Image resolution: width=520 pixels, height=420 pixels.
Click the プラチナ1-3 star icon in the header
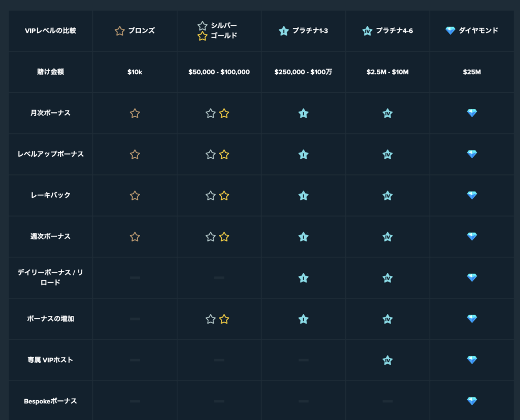(x=283, y=31)
